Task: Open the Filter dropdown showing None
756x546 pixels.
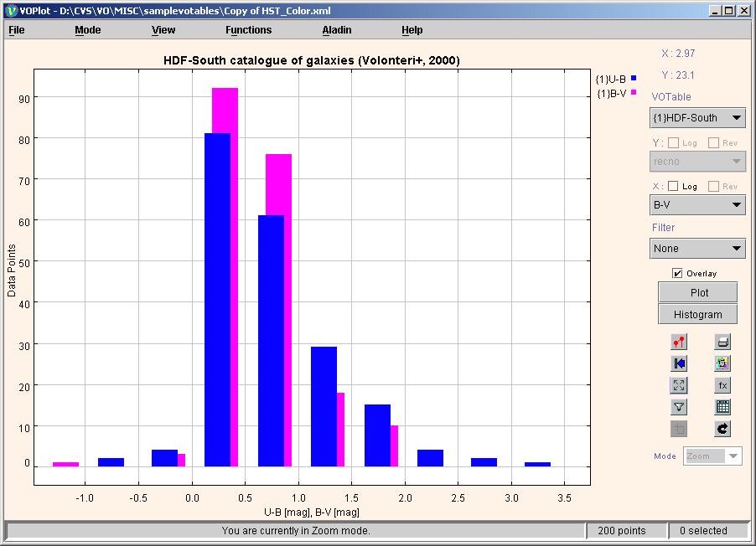Action: tap(697, 249)
